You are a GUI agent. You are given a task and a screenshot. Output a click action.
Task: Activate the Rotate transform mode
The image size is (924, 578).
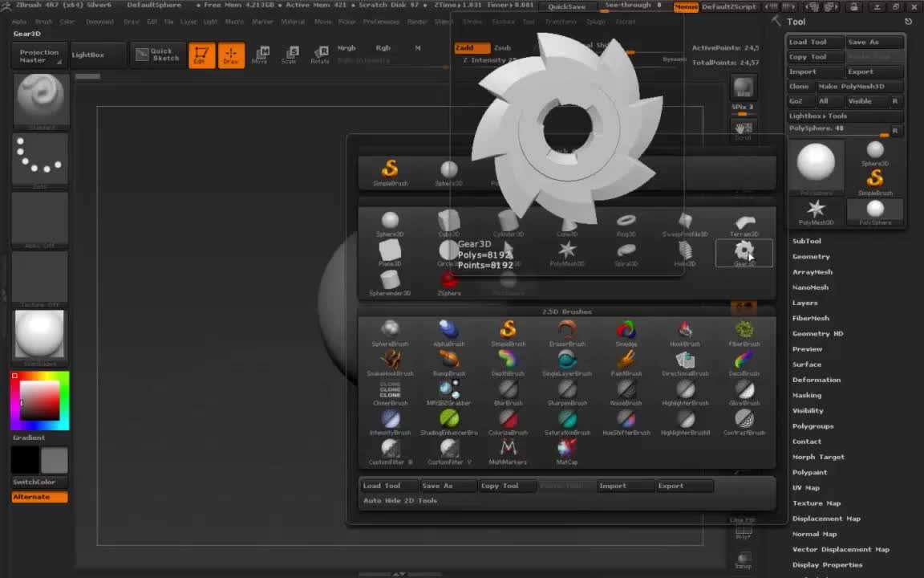pyautogui.click(x=320, y=55)
